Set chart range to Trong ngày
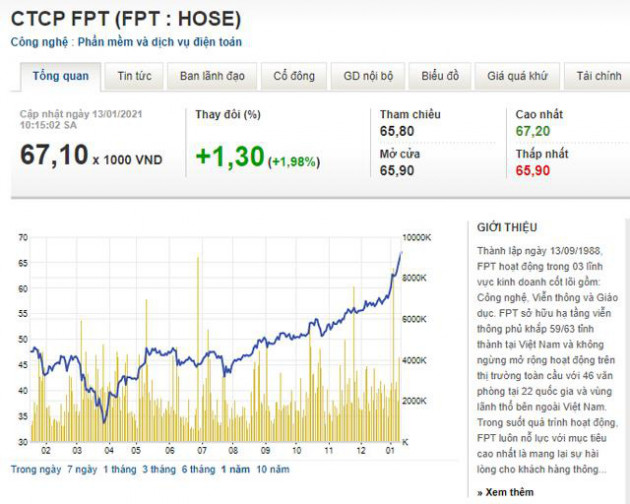 [x=37, y=469]
